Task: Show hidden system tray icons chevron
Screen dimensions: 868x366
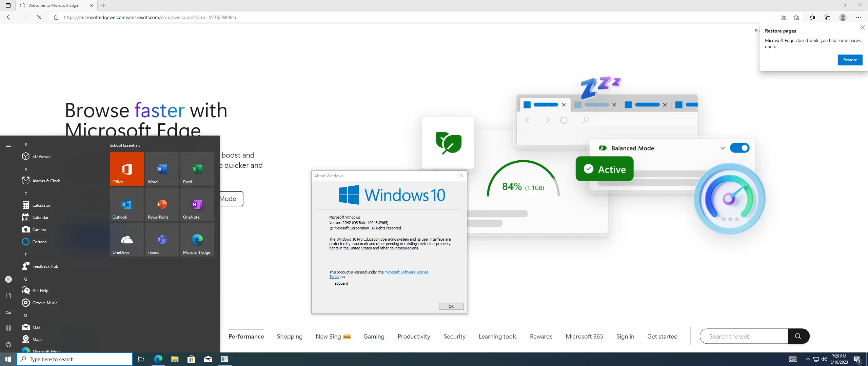Action: [x=808, y=359]
